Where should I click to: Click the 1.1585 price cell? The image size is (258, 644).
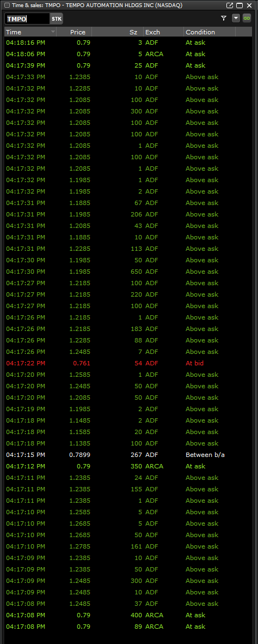80,432
